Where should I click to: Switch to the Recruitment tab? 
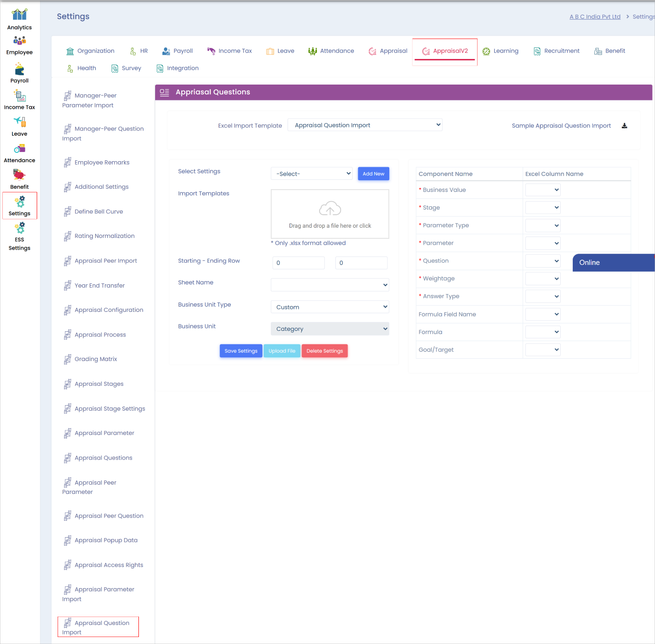tap(557, 51)
